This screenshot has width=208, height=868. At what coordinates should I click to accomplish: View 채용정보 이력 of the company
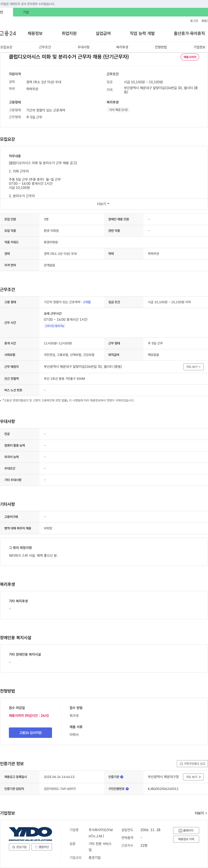coord(186,839)
